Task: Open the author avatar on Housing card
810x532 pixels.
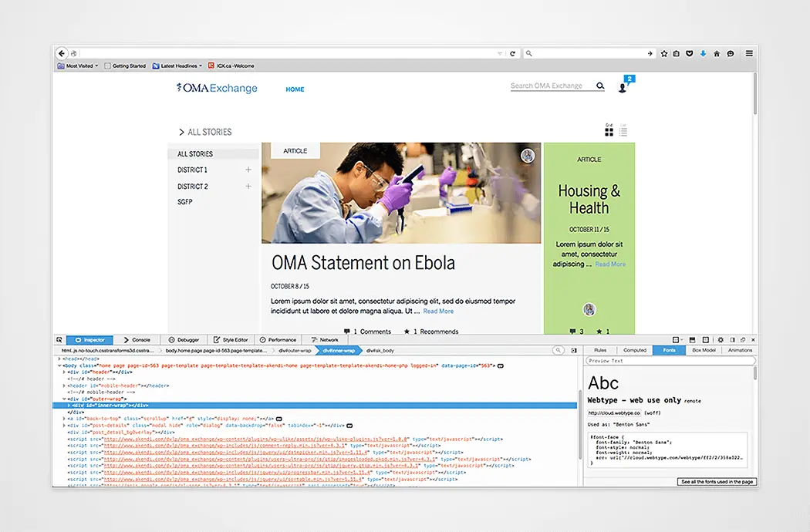Action: pyautogui.click(x=589, y=309)
